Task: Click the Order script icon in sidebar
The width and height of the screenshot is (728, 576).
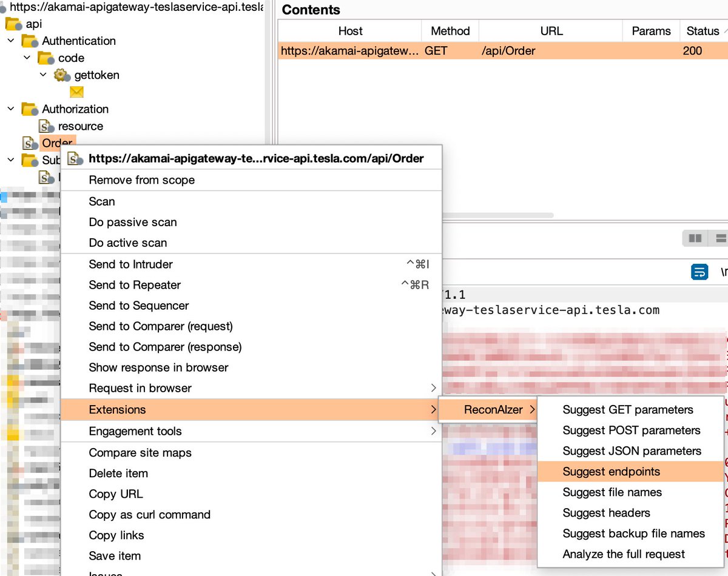Action: [29, 143]
